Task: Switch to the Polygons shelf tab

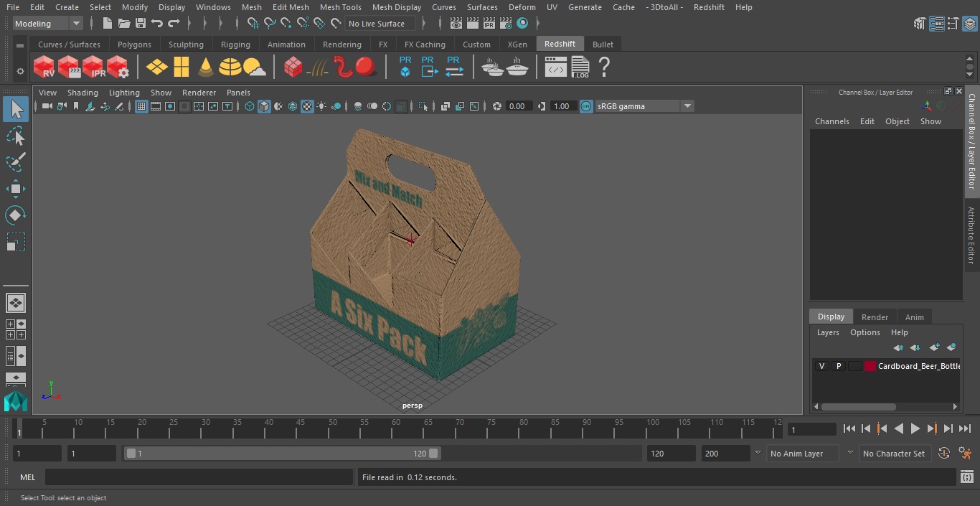Action: tap(134, 44)
